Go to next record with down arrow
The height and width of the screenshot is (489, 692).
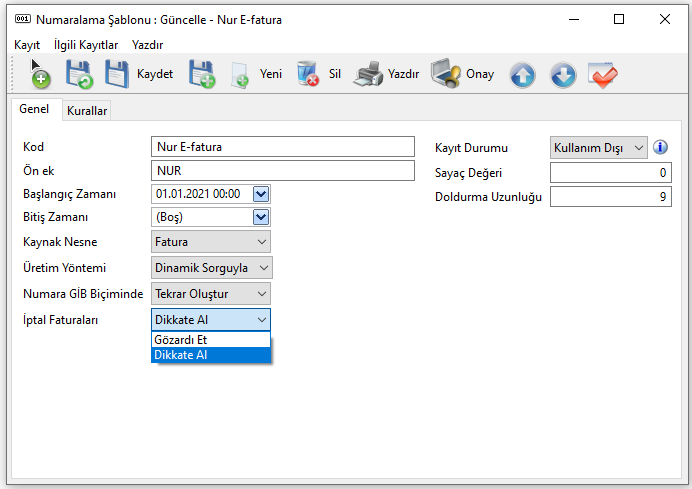coord(564,75)
